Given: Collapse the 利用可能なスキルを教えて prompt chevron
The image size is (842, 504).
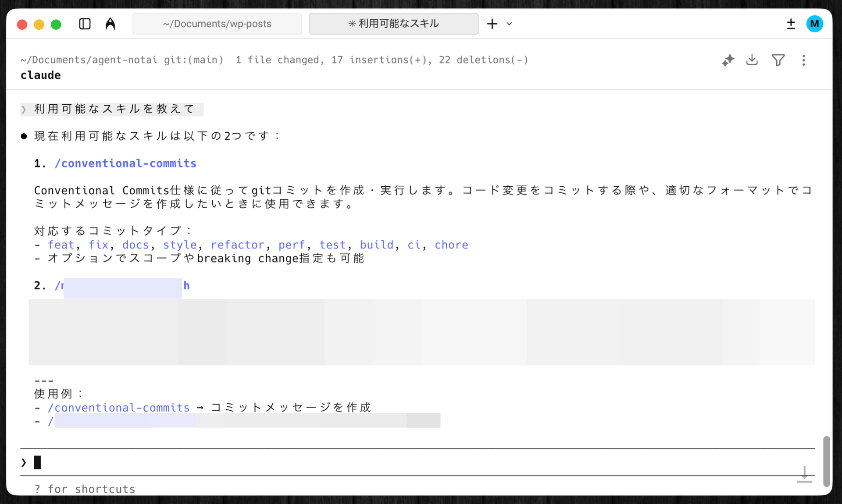Looking at the screenshot, I should pyautogui.click(x=24, y=109).
